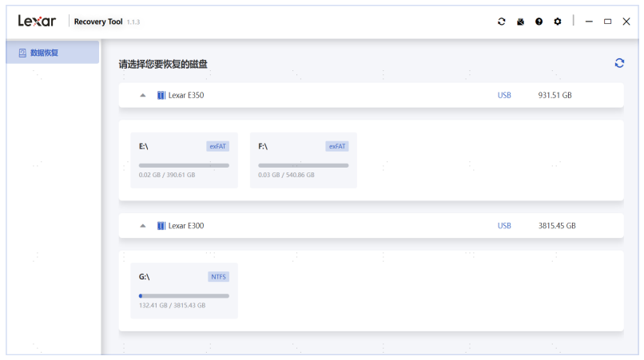644x360 pixels.
Task: Click the E:\ drive usage bar
Action: [x=184, y=166]
